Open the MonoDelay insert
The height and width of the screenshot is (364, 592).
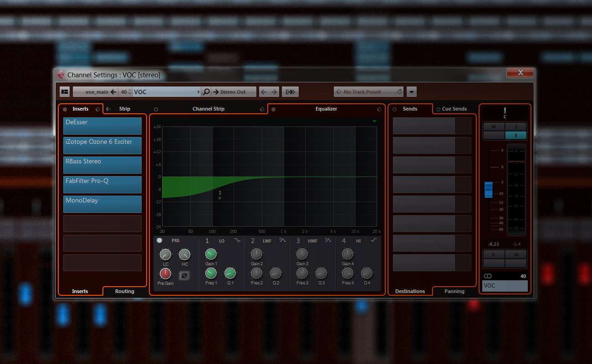coord(102,204)
